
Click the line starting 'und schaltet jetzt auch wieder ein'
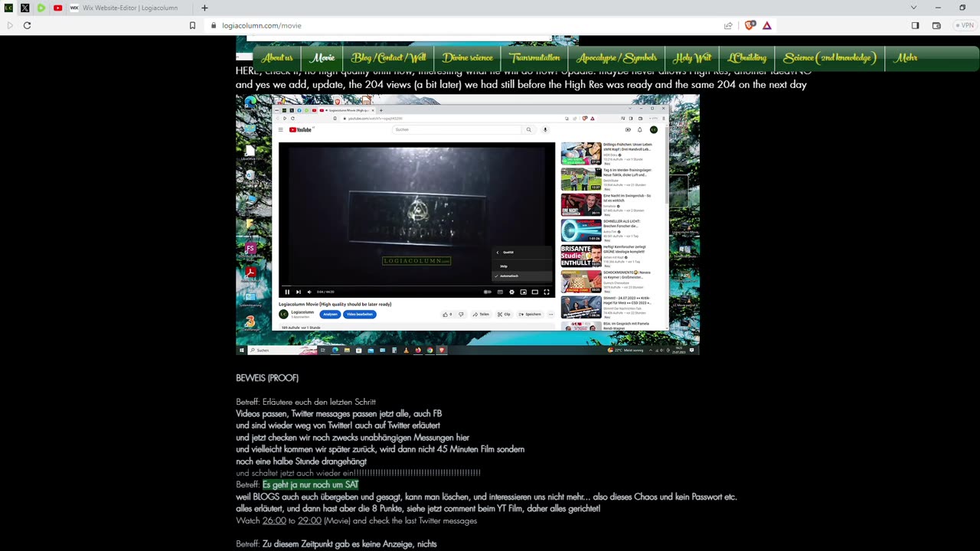tap(358, 473)
